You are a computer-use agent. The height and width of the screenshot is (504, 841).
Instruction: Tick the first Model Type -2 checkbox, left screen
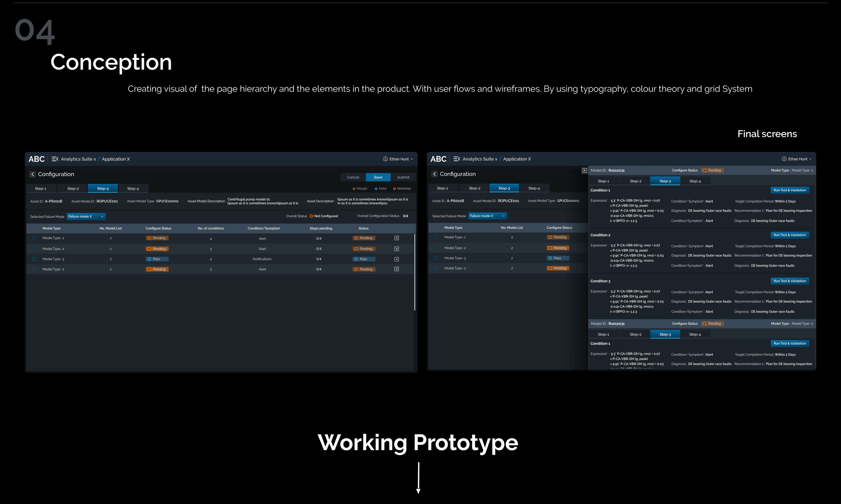tap(34, 249)
